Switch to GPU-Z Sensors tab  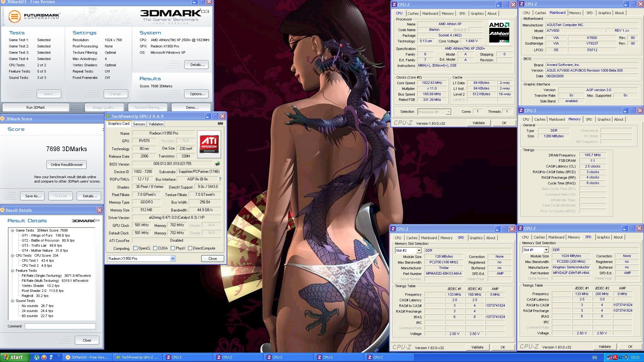click(139, 124)
